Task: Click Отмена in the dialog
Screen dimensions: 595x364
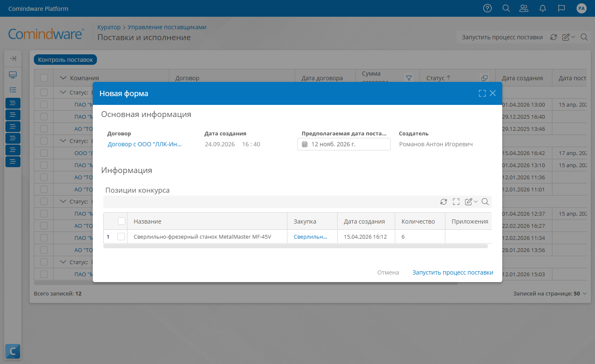Action: [x=388, y=272]
